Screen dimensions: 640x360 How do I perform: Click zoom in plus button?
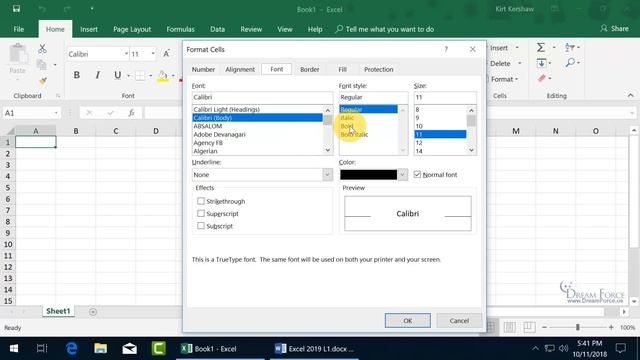coord(611,327)
